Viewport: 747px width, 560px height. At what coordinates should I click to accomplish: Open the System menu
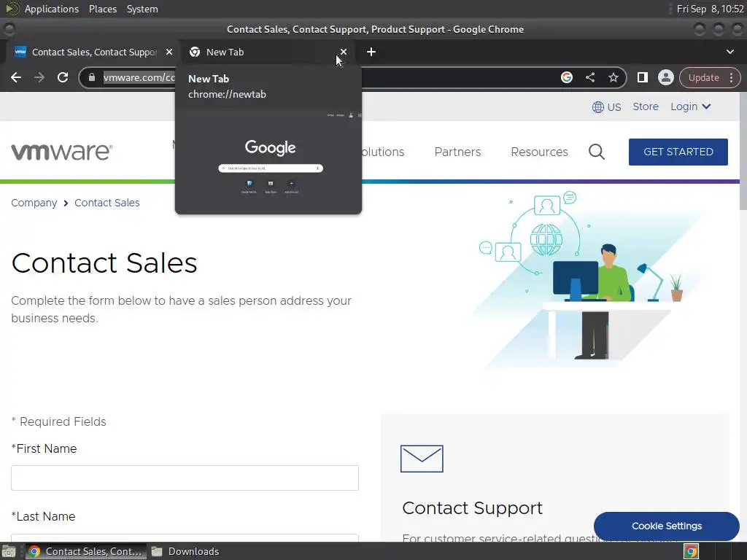click(142, 9)
